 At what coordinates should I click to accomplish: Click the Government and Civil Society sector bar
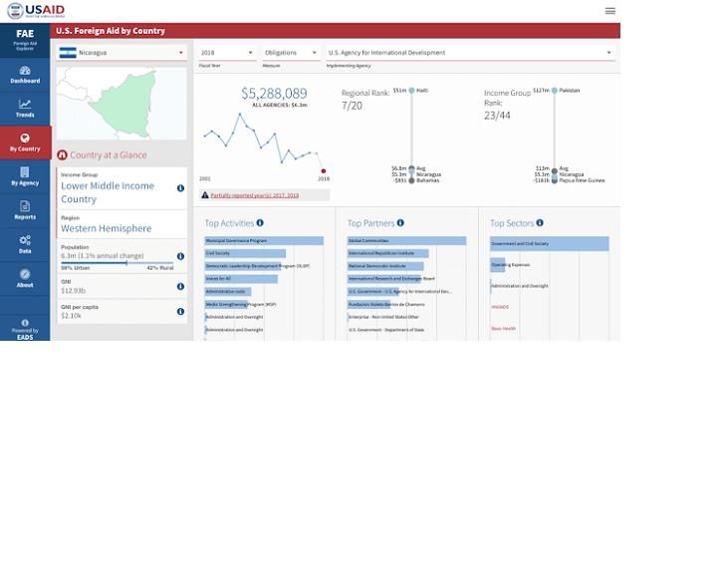550,243
